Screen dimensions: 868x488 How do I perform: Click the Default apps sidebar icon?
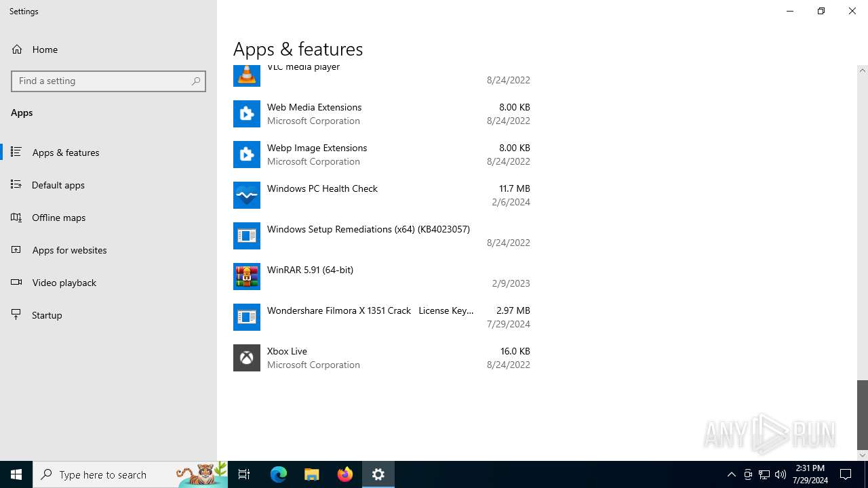tap(16, 185)
